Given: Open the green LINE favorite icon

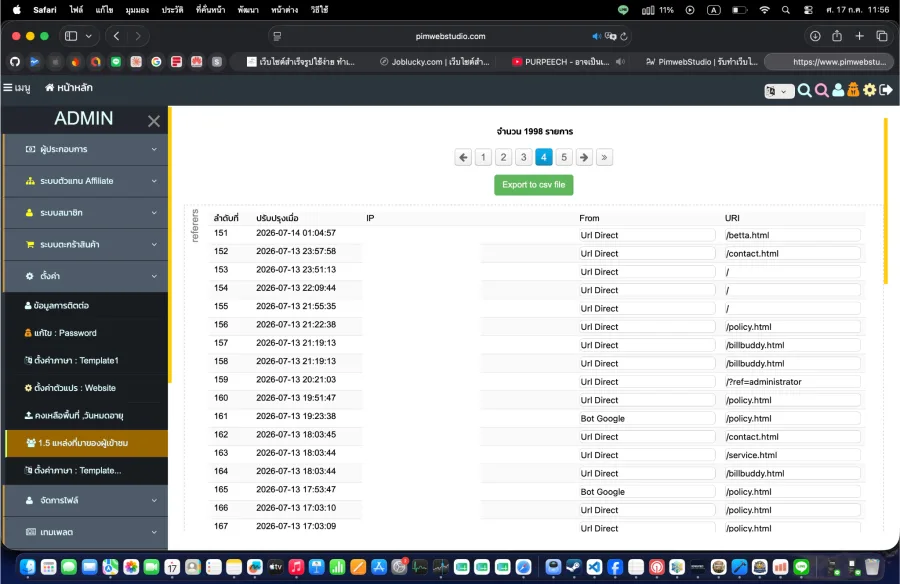Looking at the screenshot, I should (x=116, y=61).
